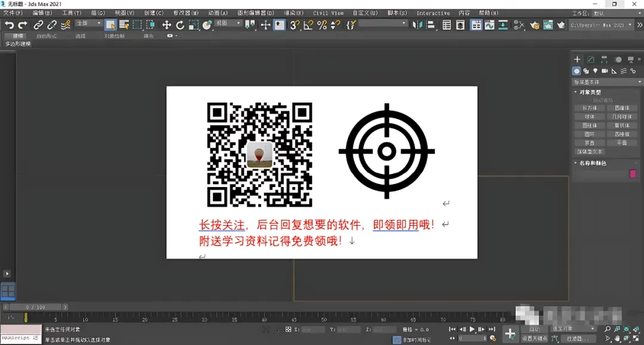The height and width of the screenshot is (345, 644).
Task: Open the Material Editor
Action: pyautogui.click(x=519, y=25)
